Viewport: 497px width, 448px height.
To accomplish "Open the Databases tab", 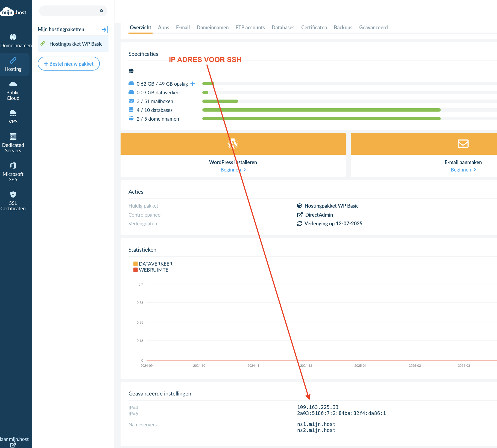I will 283,27.
